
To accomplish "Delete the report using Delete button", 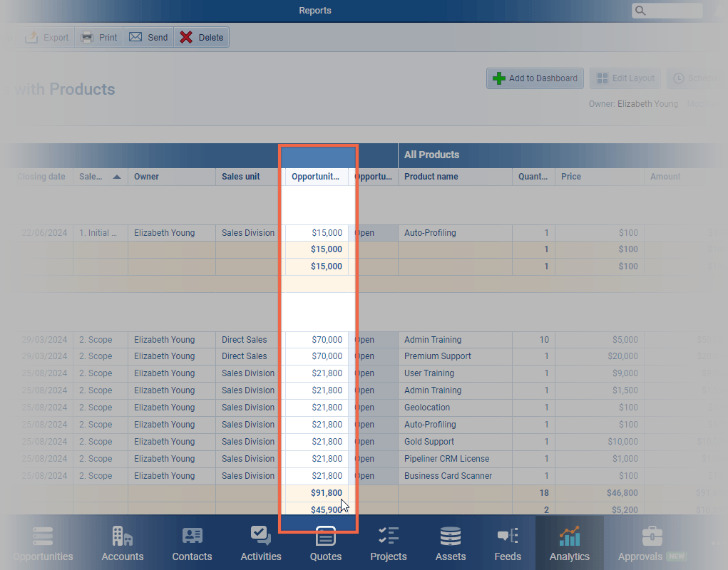I will pyautogui.click(x=201, y=38).
